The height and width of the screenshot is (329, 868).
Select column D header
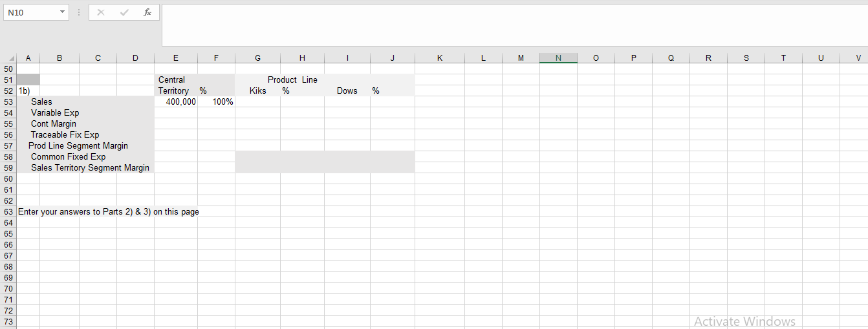(135, 58)
